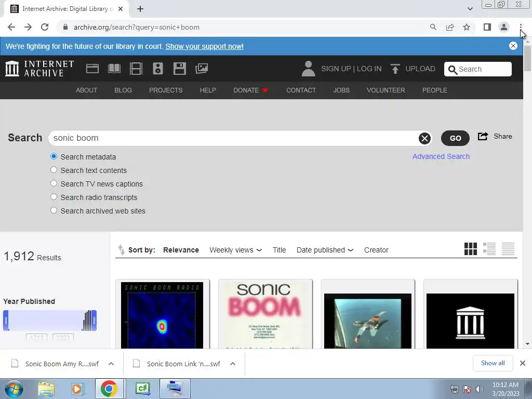Click the browser share page icon
The image size is (532, 399).
(450, 27)
